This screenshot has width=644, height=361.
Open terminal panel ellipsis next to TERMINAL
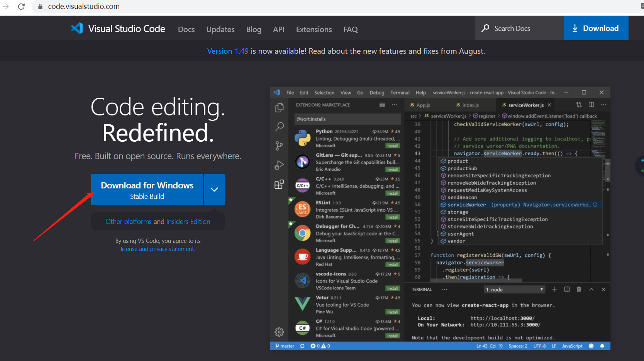[445, 289]
